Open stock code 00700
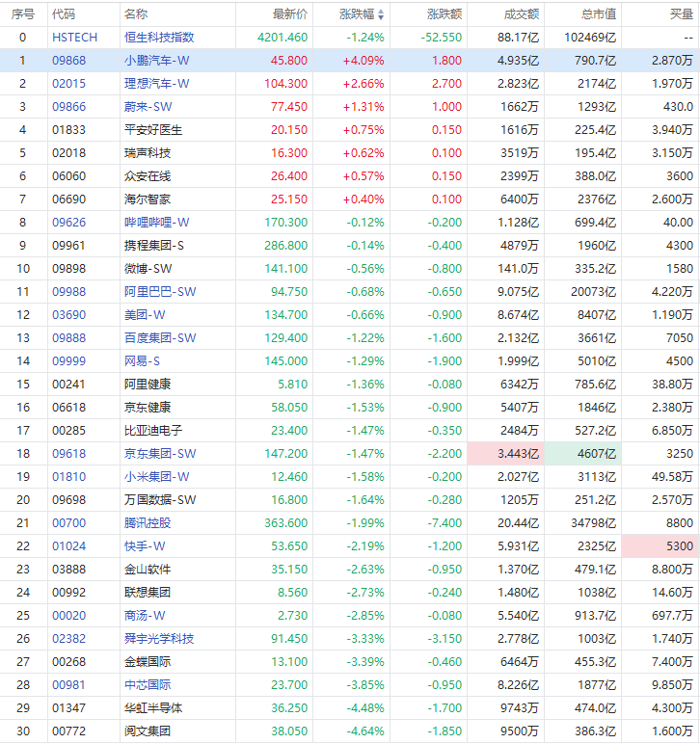700x744 pixels. 68,523
